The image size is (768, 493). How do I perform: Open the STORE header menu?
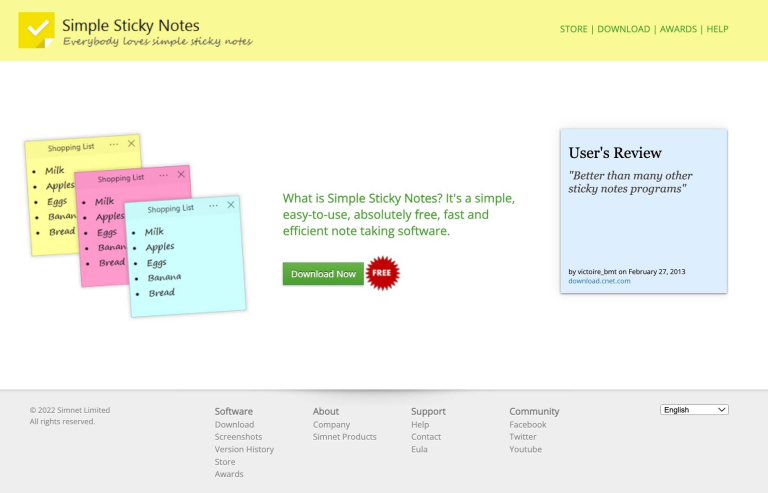pyautogui.click(x=574, y=29)
